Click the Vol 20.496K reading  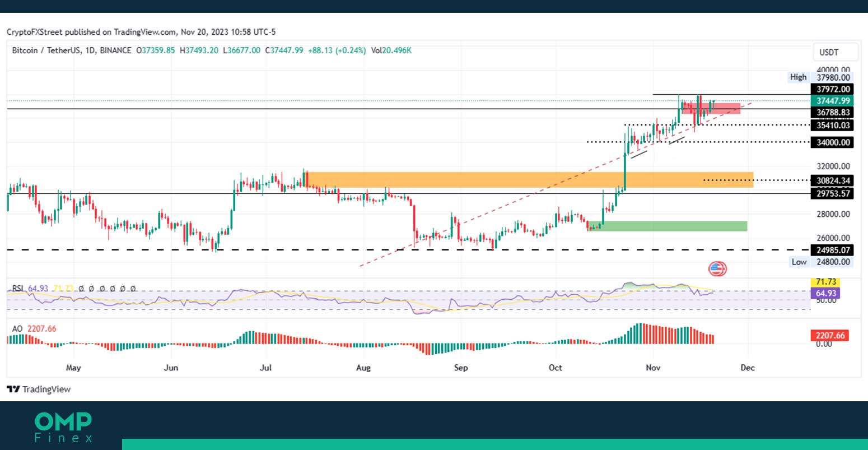pyautogui.click(x=391, y=50)
